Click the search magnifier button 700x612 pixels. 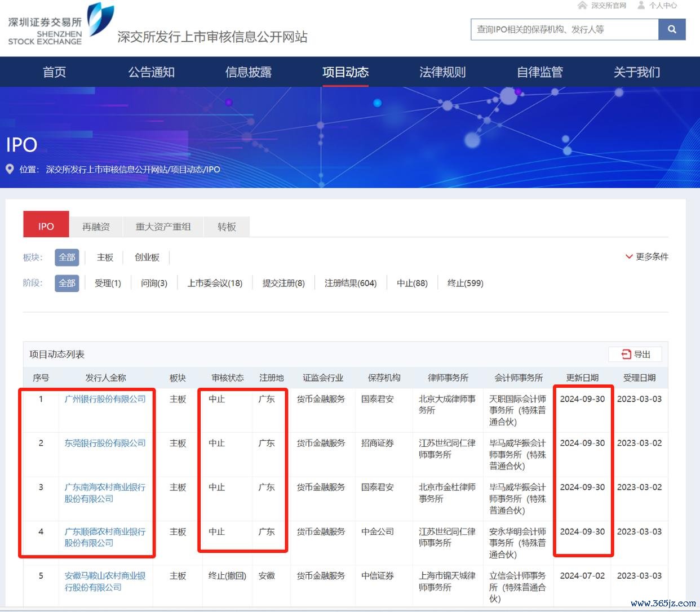coord(672,29)
